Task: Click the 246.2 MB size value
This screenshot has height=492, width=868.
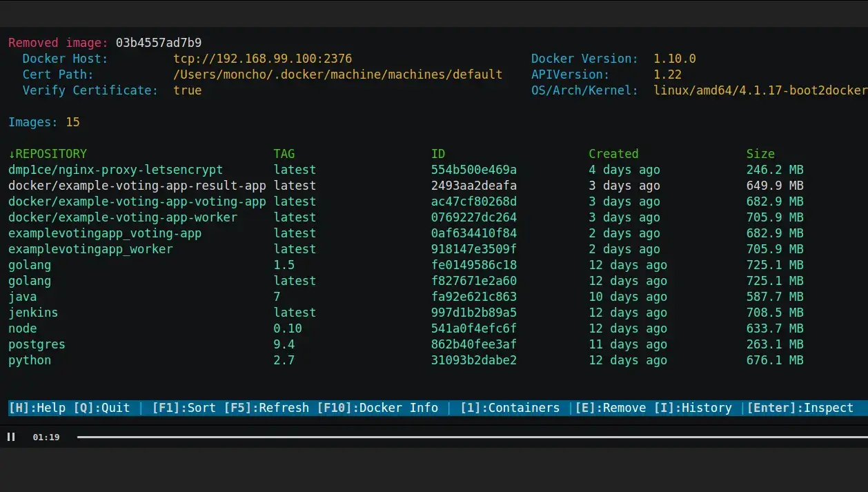Action: [x=775, y=170]
